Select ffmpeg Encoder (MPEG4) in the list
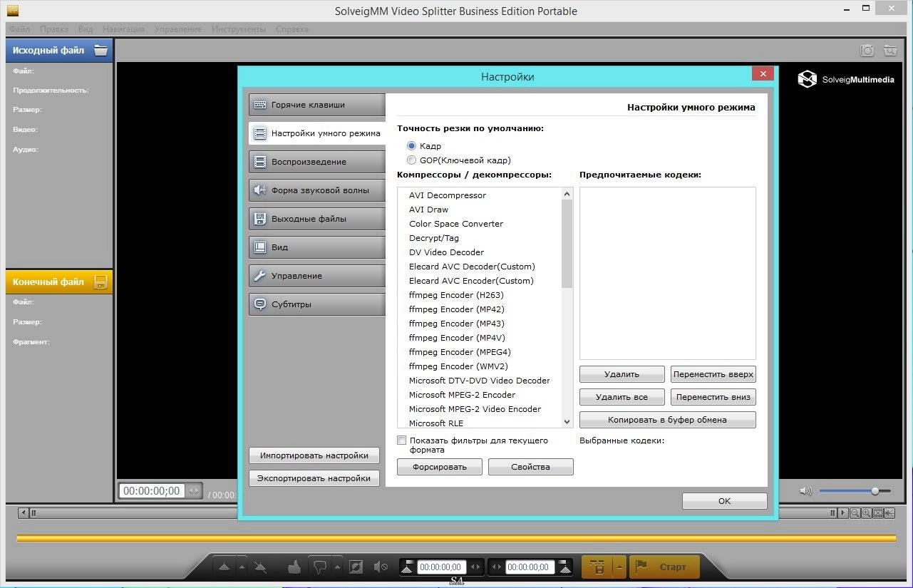The height and width of the screenshot is (588, 913). 460,352
